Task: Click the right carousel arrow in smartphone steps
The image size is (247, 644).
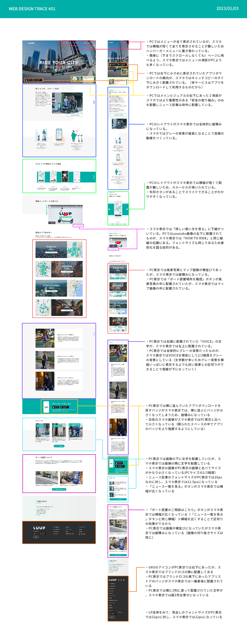Action: (x=127, y=209)
